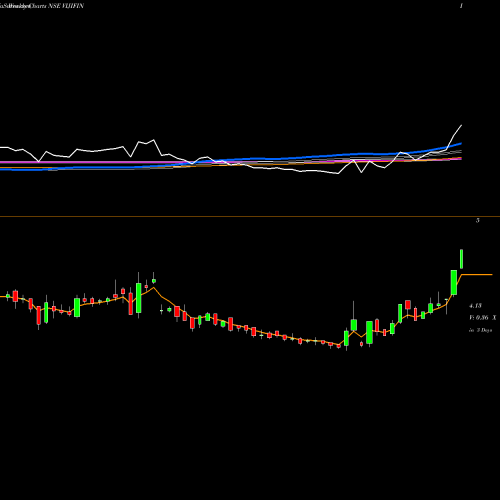The image size is (500, 500).
Task: Click the 'NSE VIJIFIN' chart title text
Action: click(66, 6)
